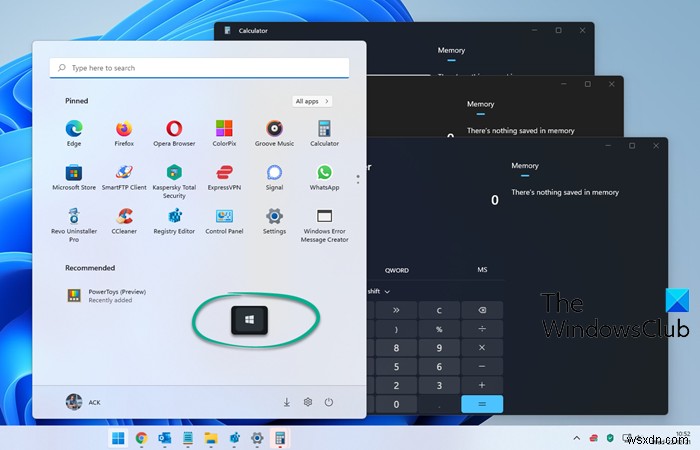The width and height of the screenshot is (700, 450).
Task: Click the equals = key
Action: click(482, 404)
